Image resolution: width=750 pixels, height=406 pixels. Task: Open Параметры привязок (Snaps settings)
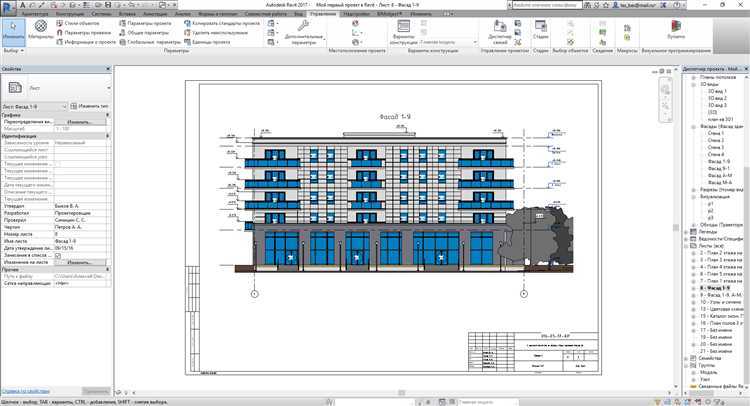pyautogui.click(x=84, y=33)
